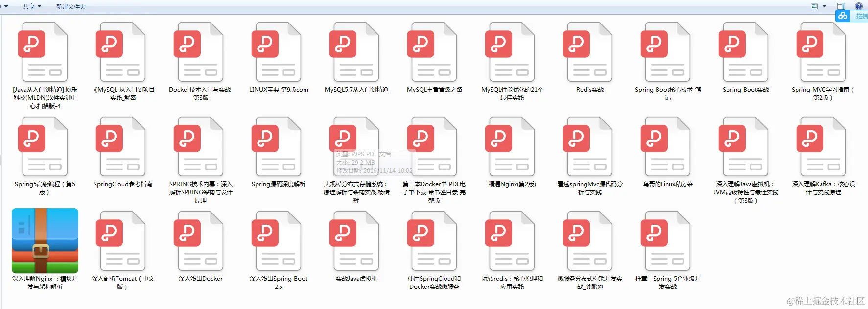Click the Baidu cloud drag widget icon

tap(843, 16)
